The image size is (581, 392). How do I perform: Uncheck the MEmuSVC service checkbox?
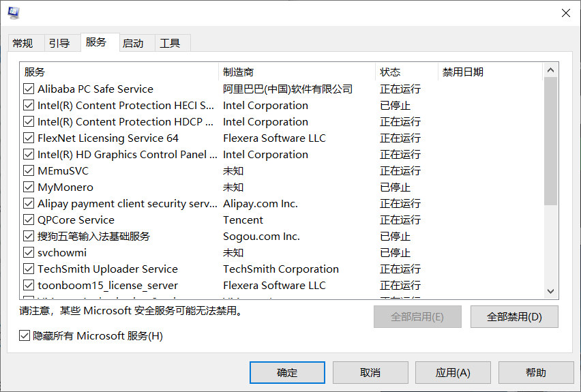[x=29, y=171]
